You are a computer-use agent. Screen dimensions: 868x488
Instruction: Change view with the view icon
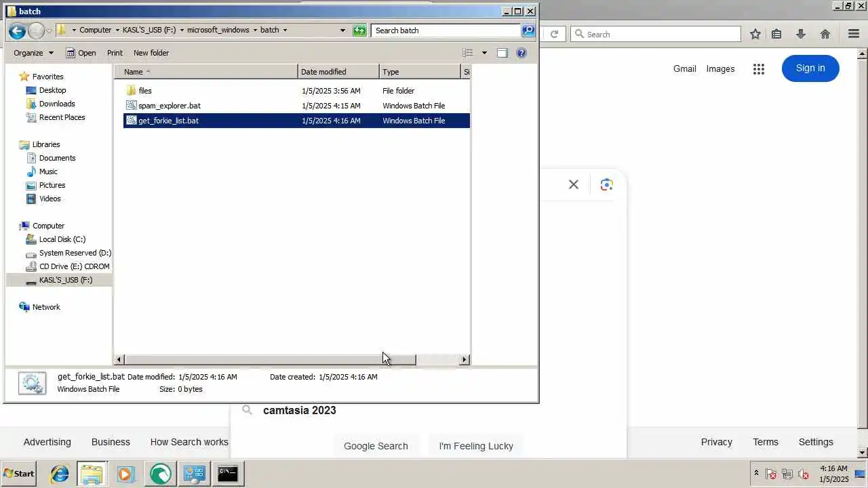(468, 53)
